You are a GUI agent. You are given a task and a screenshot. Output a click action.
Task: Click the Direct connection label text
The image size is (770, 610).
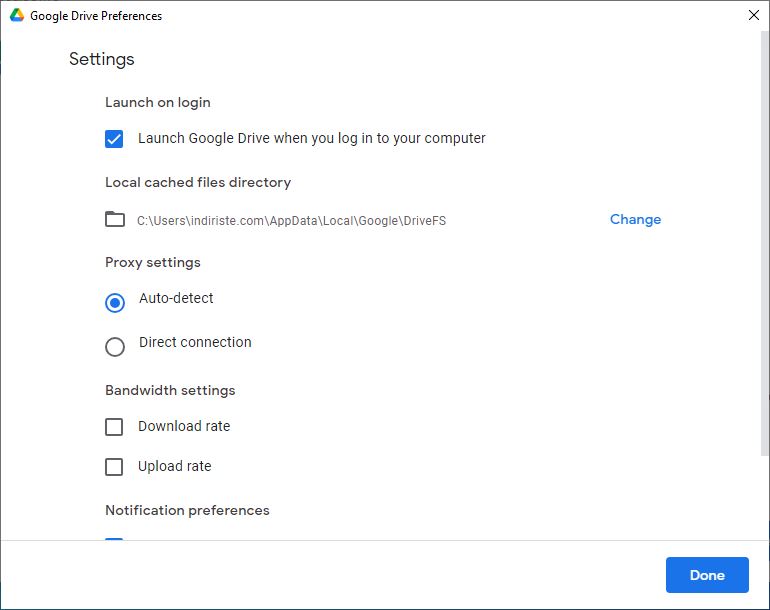point(195,342)
